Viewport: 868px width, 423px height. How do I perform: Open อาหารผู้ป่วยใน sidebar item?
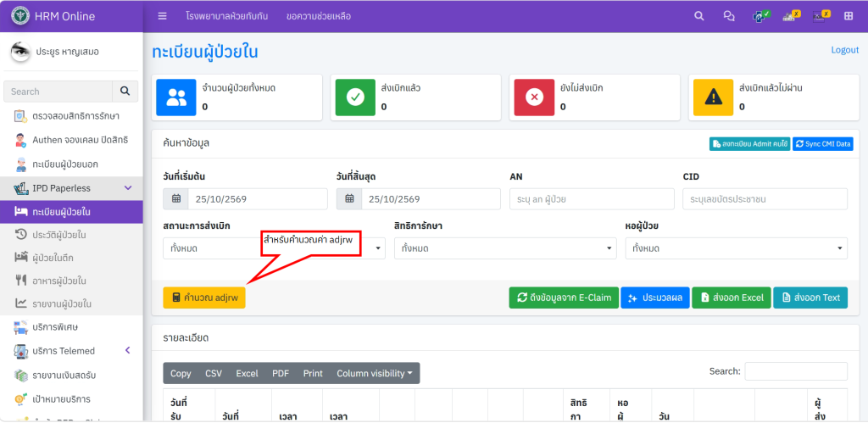tap(71, 281)
